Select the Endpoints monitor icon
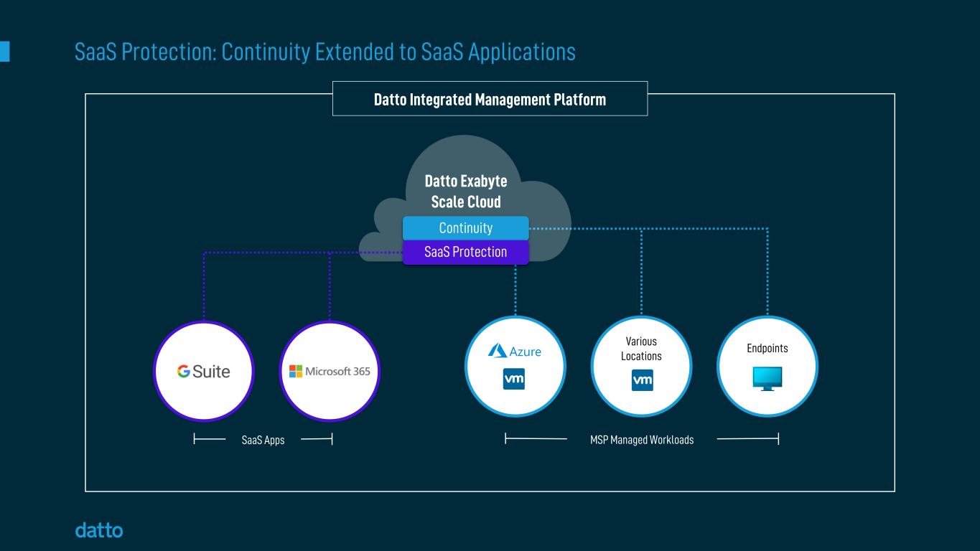The width and height of the screenshot is (980, 551). [x=767, y=378]
